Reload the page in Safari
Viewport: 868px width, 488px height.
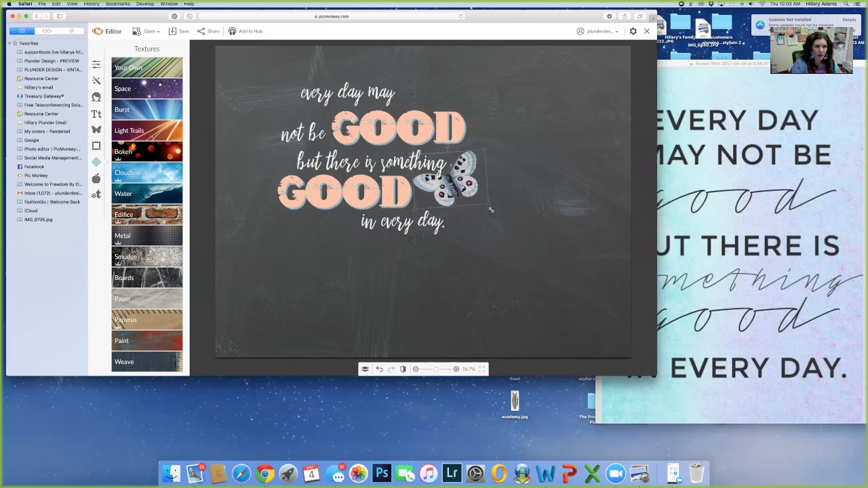coord(461,16)
